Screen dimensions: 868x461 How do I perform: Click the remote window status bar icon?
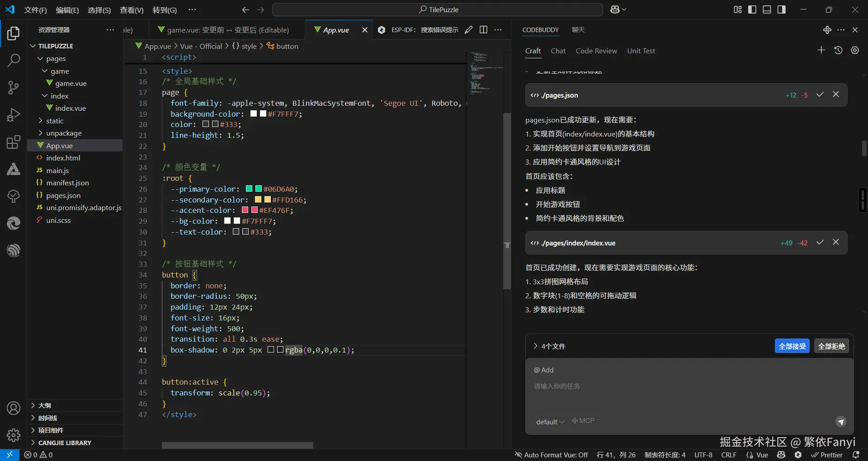point(9,455)
